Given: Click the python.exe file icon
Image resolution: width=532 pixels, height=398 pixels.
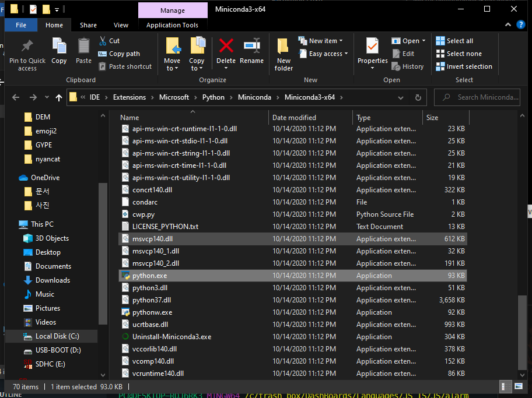Looking at the screenshot, I should (x=125, y=276).
